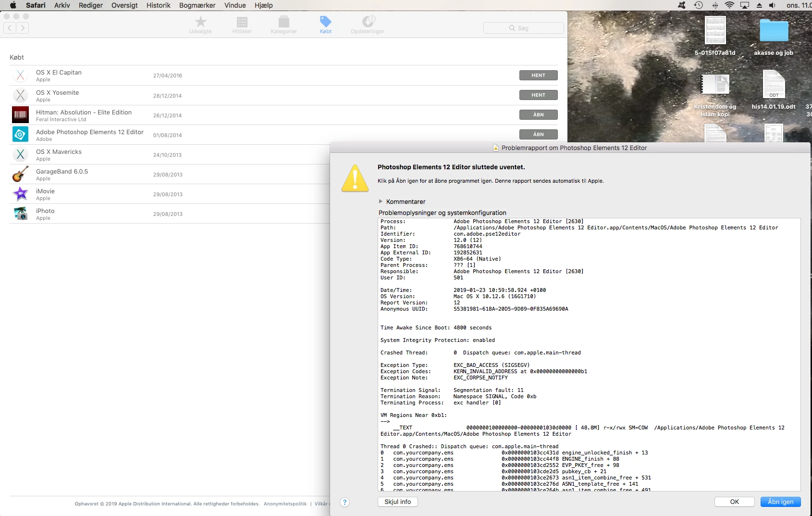Image resolution: width=812 pixels, height=516 pixels.
Task: Click the Termination Signal line in report
Action: 452,390
